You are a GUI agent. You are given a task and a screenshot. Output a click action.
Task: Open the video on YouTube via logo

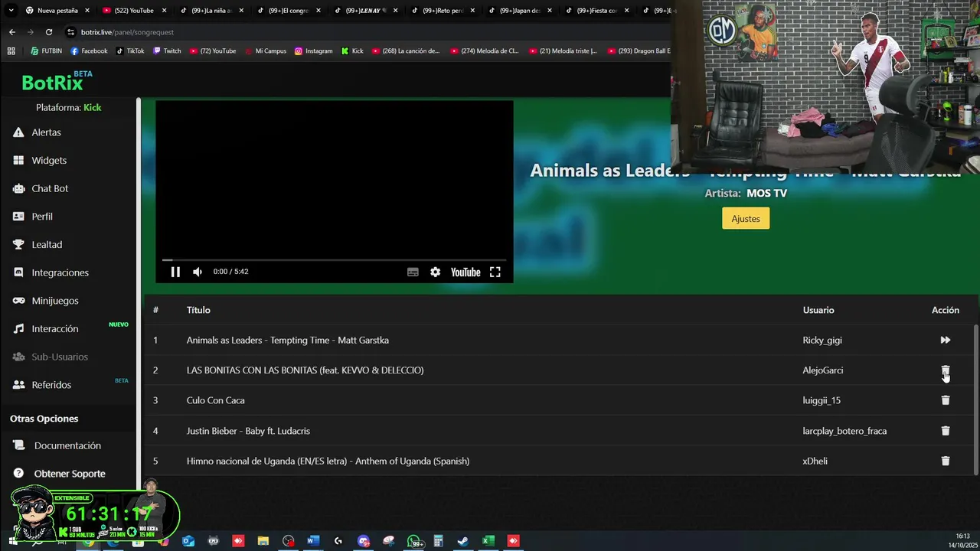(465, 272)
